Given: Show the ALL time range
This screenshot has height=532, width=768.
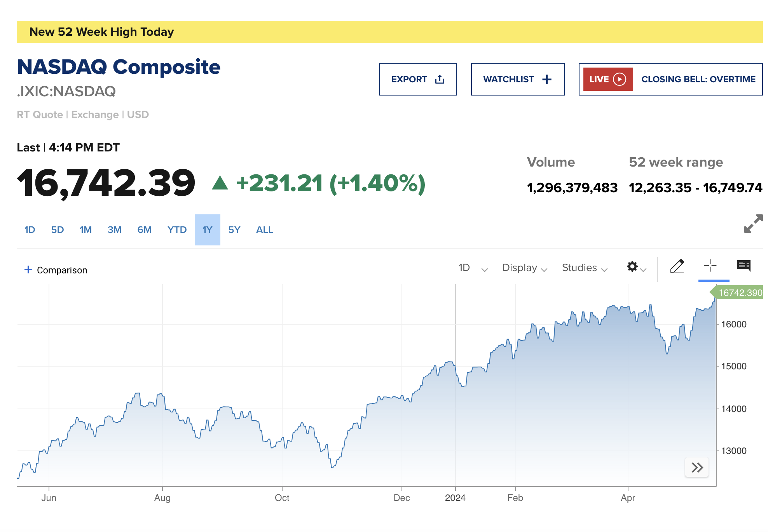Looking at the screenshot, I should (x=264, y=230).
